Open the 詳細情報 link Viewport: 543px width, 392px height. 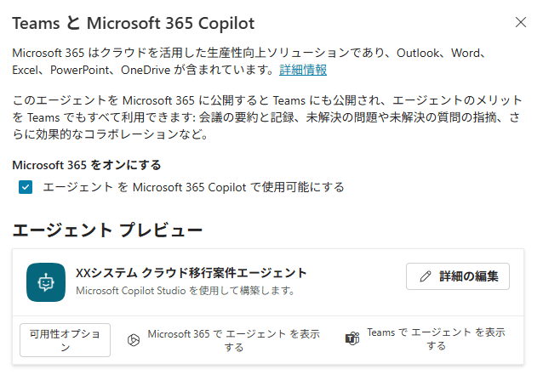(303, 70)
